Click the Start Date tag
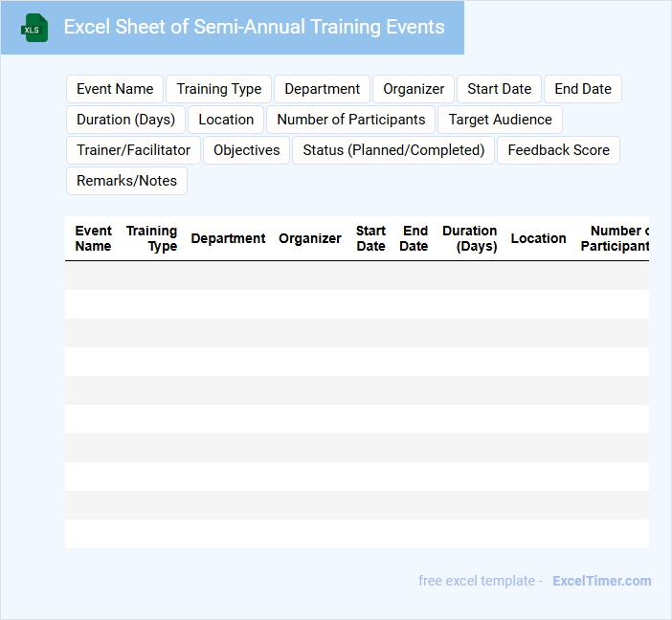Screen dimensions: 672x620 pos(499,89)
